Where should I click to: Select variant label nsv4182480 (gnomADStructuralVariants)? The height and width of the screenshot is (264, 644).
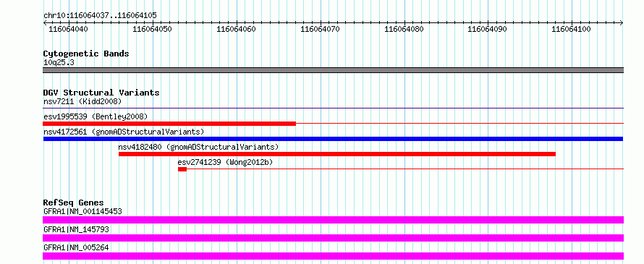point(198,147)
